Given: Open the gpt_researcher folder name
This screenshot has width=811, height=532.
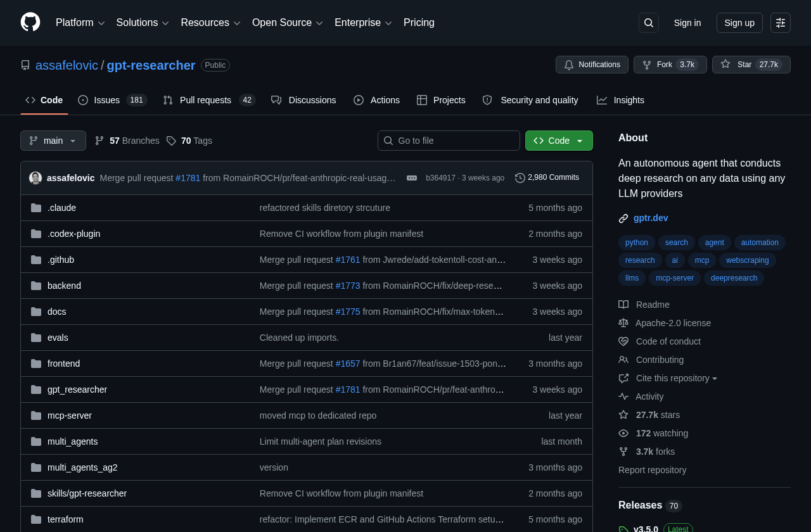Looking at the screenshot, I should click(77, 389).
